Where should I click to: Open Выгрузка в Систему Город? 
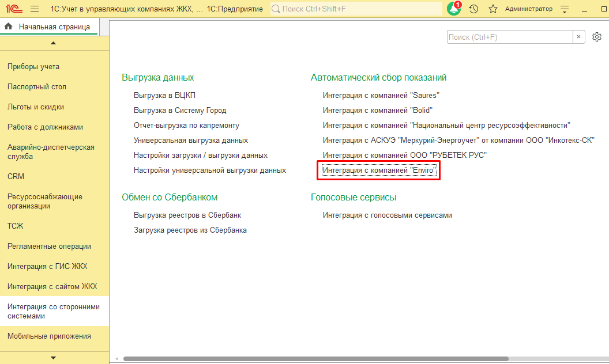point(180,110)
